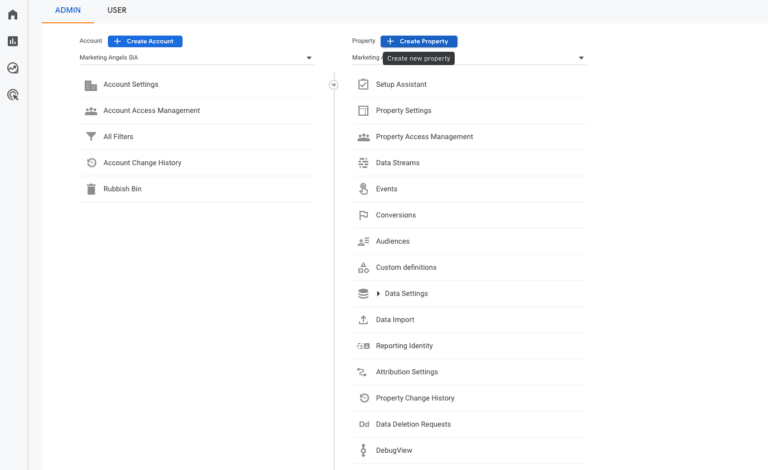The width and height of the screenshot is (768, 470).
Task: Open the Marketing Angels SIA account dropdown
Action: pos(196,58)
